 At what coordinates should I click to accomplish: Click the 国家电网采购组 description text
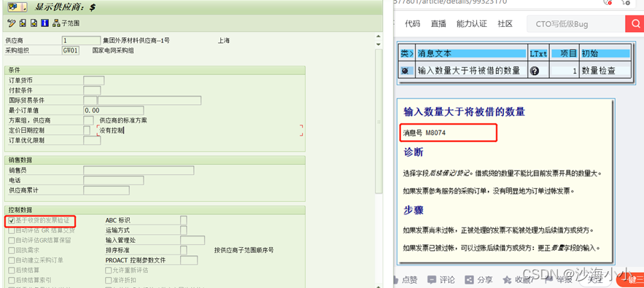point(113,50)
